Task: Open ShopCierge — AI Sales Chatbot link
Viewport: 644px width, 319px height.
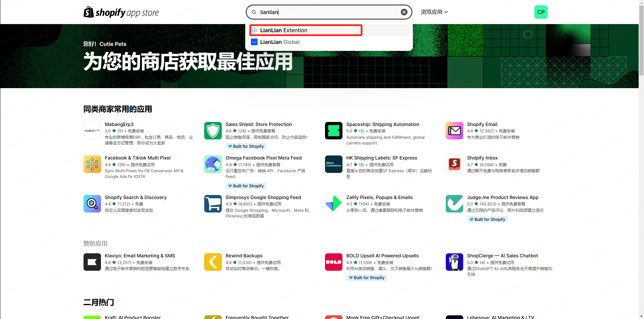Action: [502, 256]
